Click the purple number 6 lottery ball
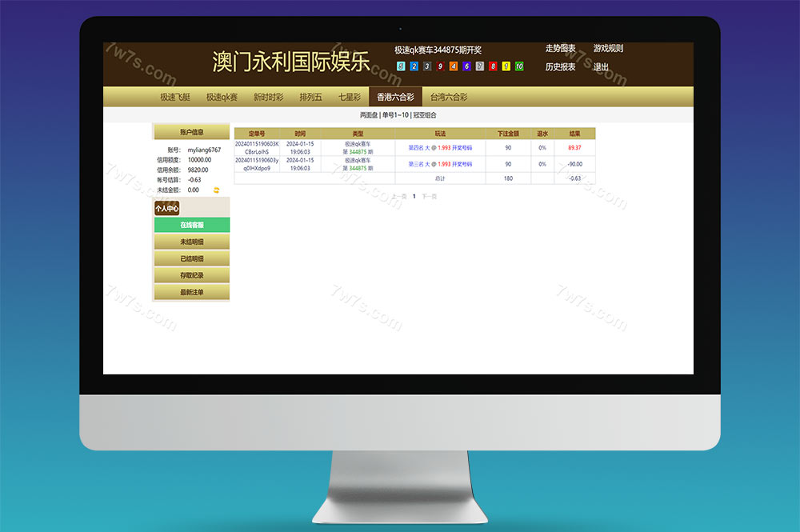Screen dimensions: 800x532 tap(466, 66)
